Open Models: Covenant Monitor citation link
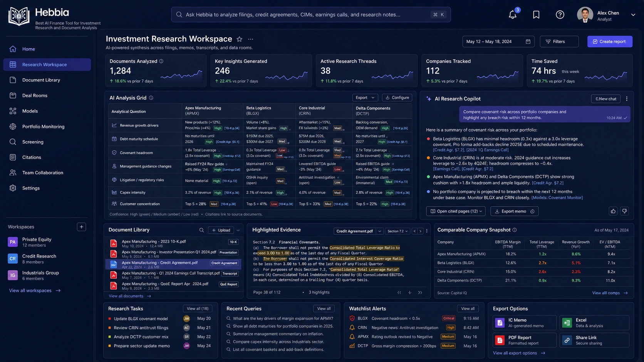 [x=557, y=198]
